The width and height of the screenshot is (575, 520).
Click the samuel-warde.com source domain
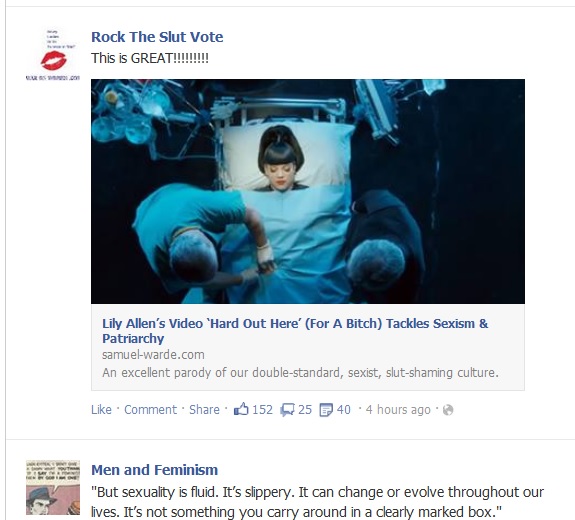click(x=153, y=355)
